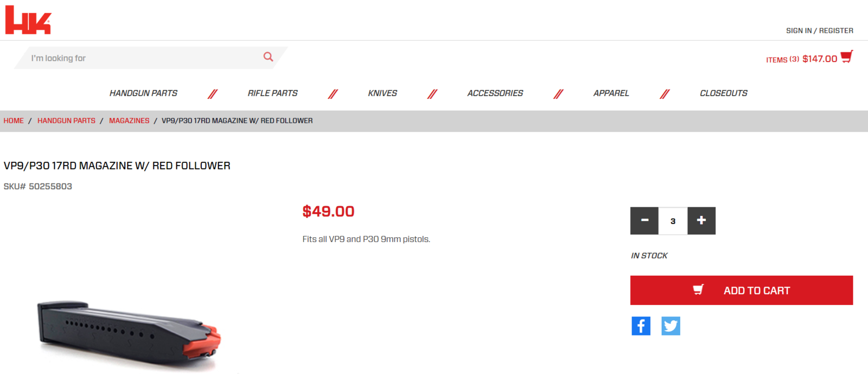Image resolution: width=868 pixels, height=374 pixels.
Task: Add the magazine to cart
Action: (742, 290)
